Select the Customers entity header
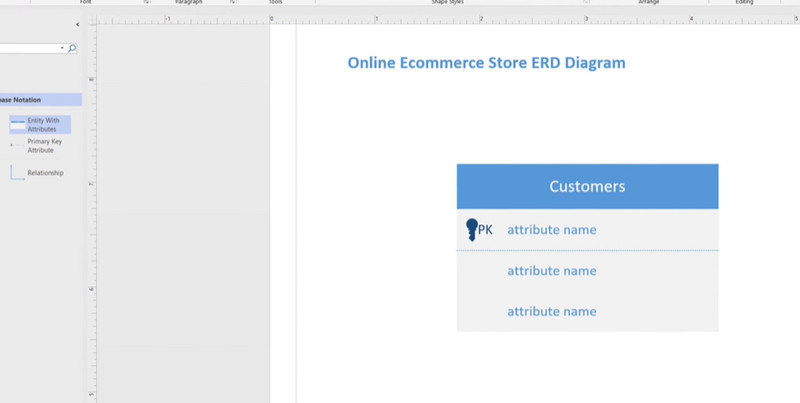Viewport: 800px width, 403px height. (x=587, y=186)
